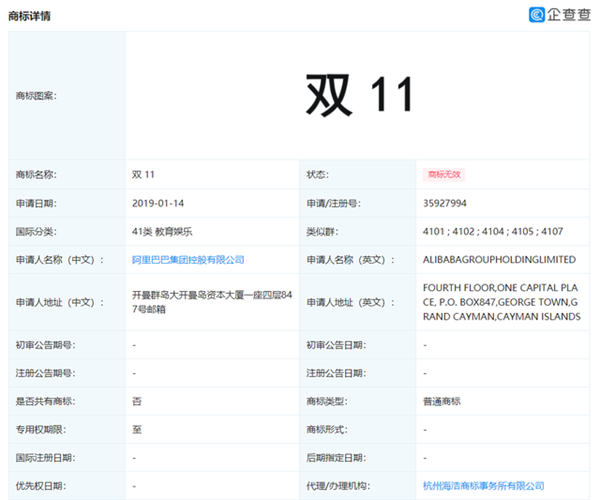600x500 pixels.
Task: Click the 商标无效 status badge
Action: [444, 175]
